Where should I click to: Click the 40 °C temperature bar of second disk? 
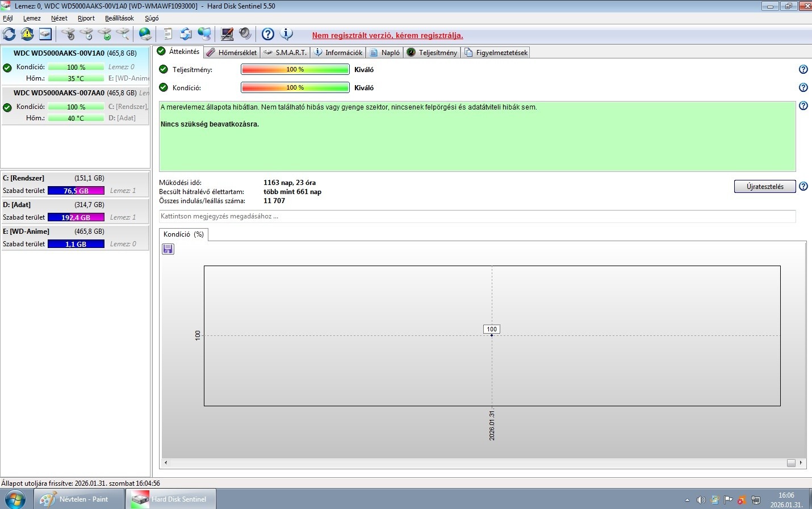pyautogui.click(x=76, y=118)
